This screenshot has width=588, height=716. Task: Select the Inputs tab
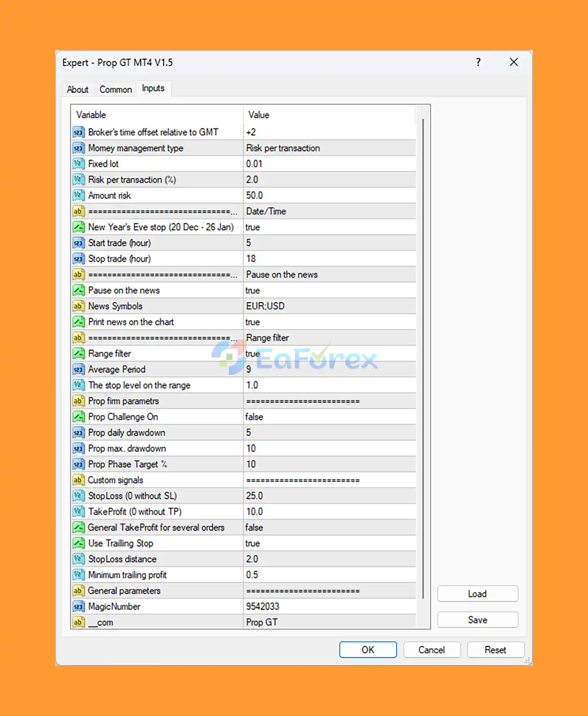[x=153, y=88]
